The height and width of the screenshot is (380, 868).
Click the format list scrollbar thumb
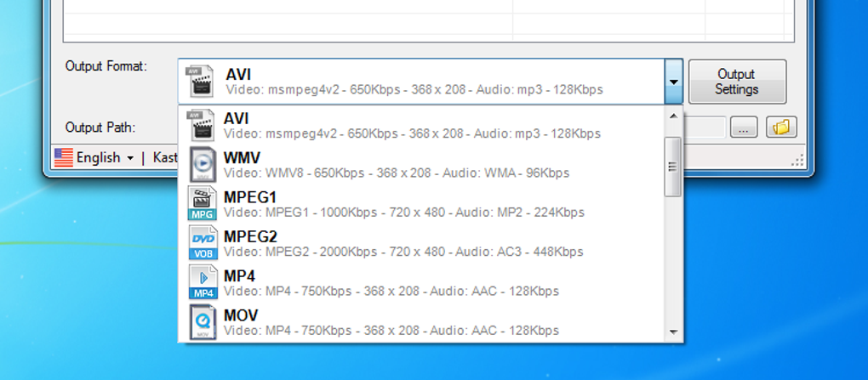pyautogui.click(x=673, y=167)
